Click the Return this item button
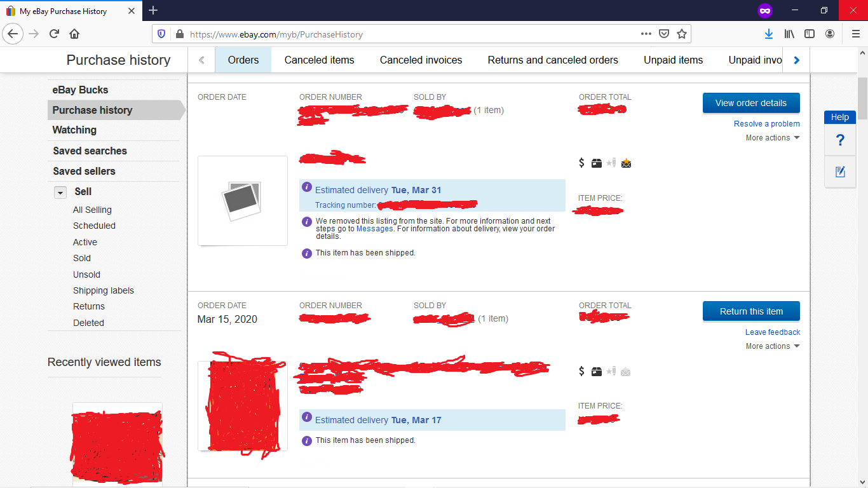868x488 pixels. tap(751, 311)
